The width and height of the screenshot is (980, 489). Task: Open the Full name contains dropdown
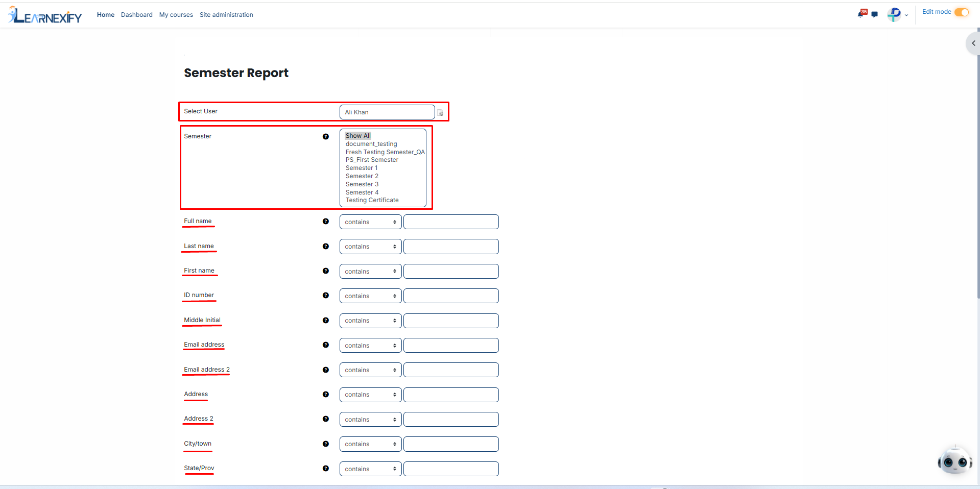coord(370,222)
